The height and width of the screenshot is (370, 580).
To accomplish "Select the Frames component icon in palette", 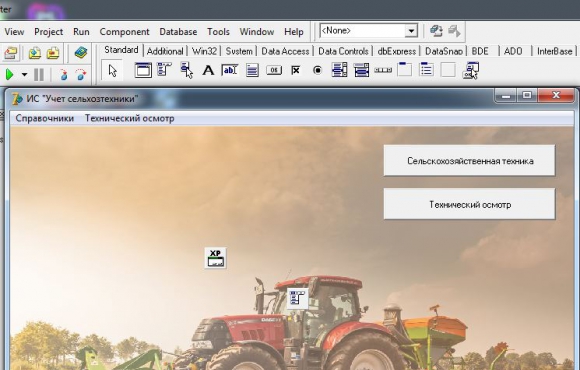I will tap(143, 70).
